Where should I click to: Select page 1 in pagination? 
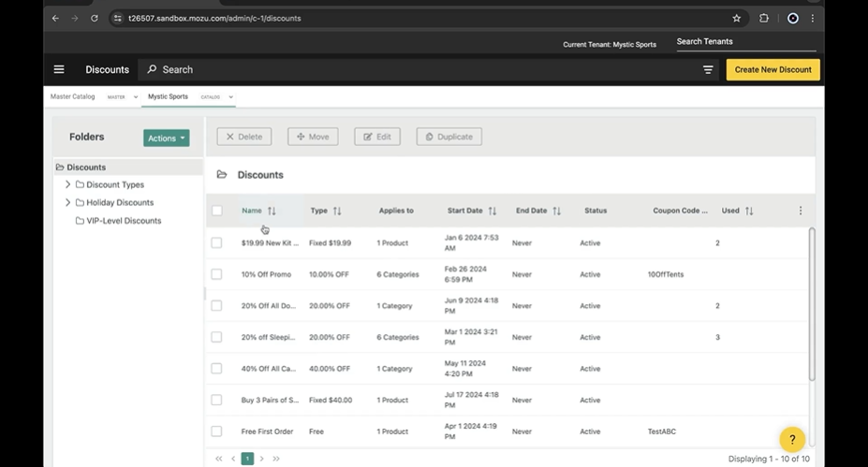[247, 459]
